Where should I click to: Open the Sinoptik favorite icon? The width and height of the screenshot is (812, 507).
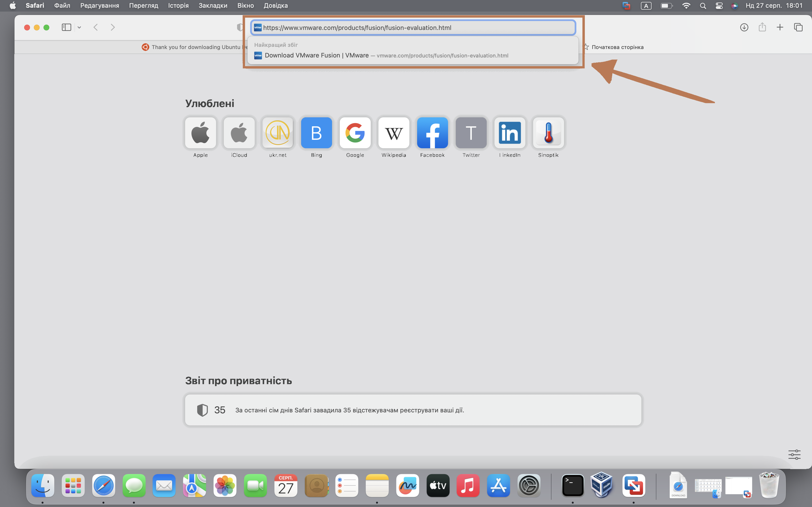click(548, 133)
